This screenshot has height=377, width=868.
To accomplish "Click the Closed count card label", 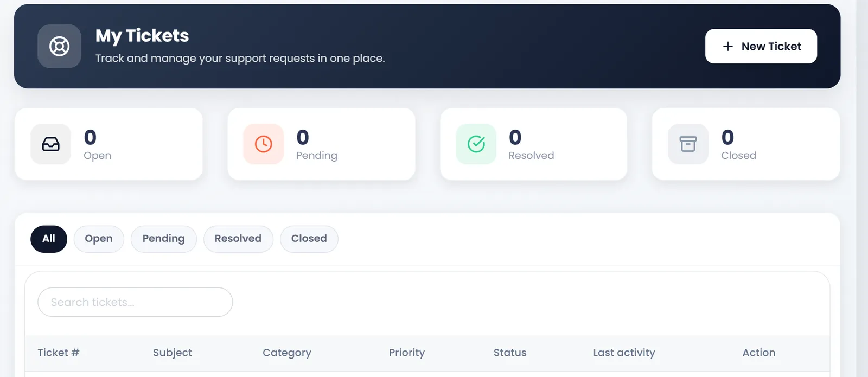I will pyautogui.click(x=739, y=156).
